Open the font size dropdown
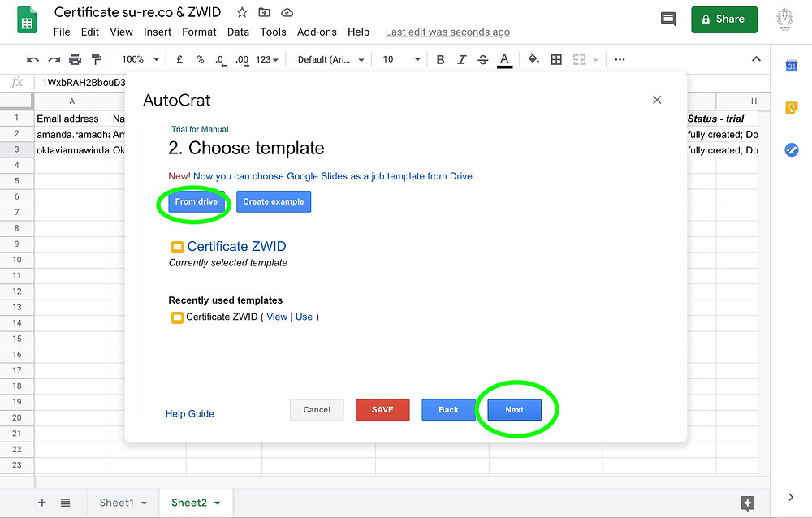Image resolution: width=812 pixels, height=518 pixels. 401,59
